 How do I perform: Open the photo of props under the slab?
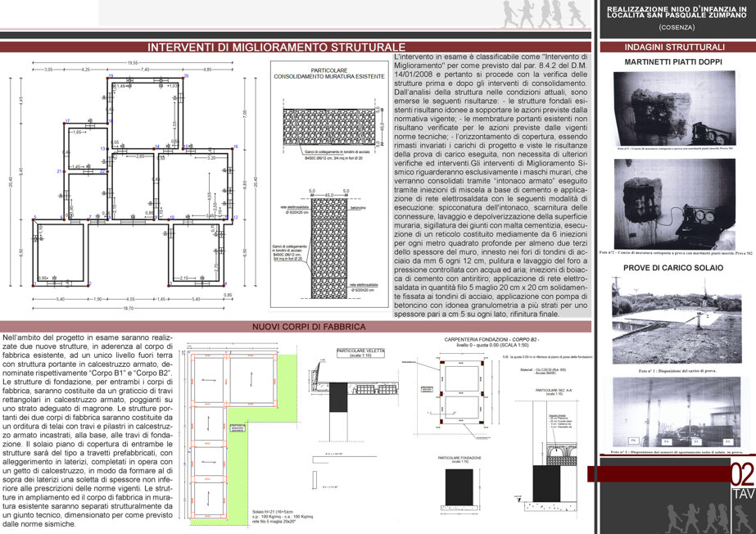(676, 412)
